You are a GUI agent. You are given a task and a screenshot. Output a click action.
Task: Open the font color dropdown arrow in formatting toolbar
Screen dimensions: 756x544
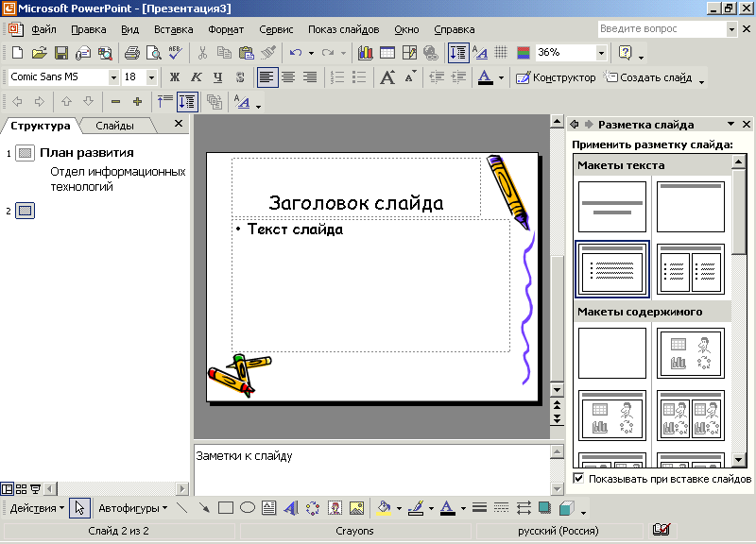pyautogui.click(x=502, y=77)
